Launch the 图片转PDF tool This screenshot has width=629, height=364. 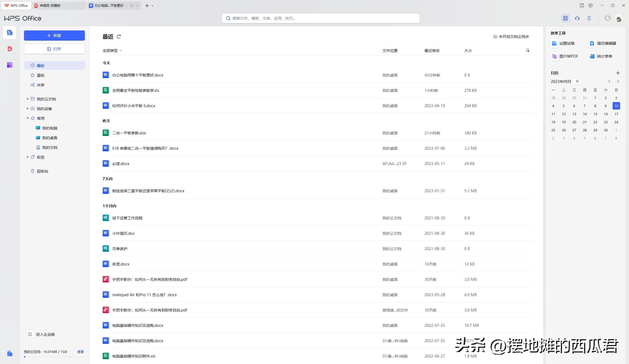(x=565, y=56)
